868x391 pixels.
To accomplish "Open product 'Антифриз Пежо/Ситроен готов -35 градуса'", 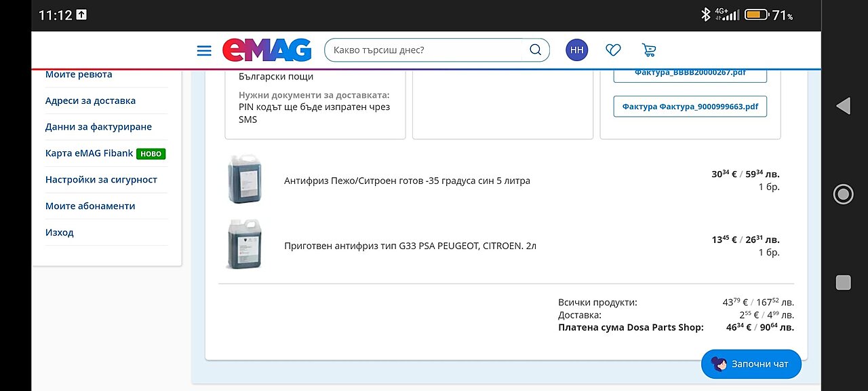I will click(407, 181).
